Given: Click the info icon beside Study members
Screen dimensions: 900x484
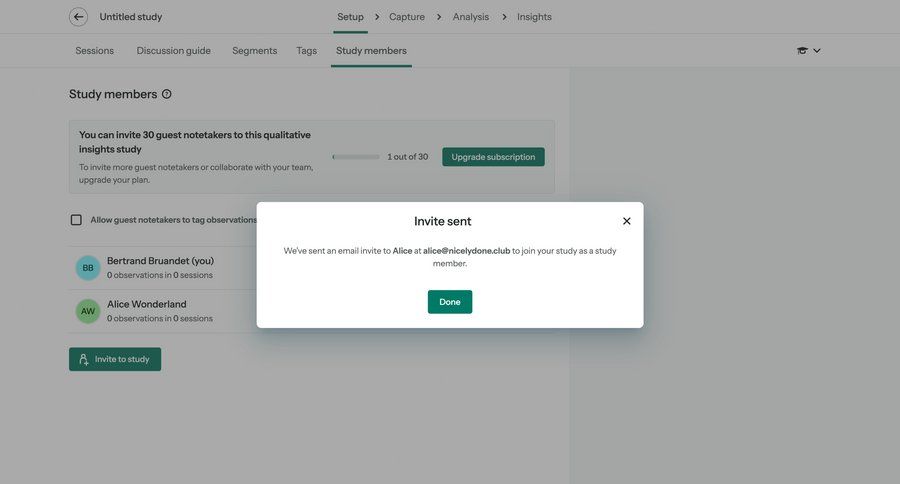Looking at the screenshot, I should (167, 94).
